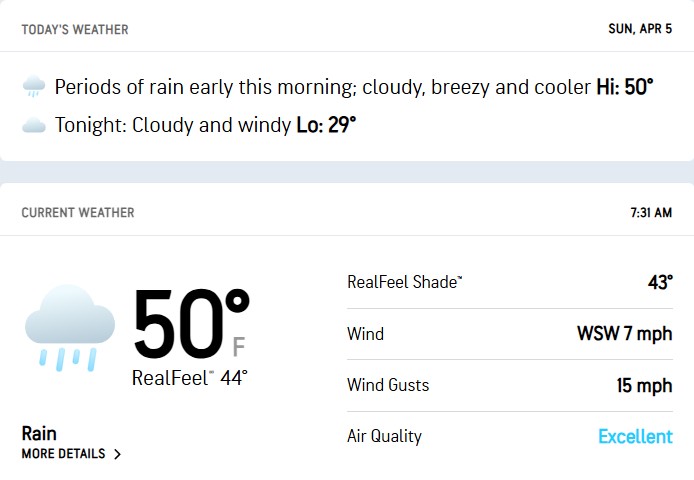Click the TODAY'S WEATHER header
This screenshot has width=694, height=480.
(75, 30)
